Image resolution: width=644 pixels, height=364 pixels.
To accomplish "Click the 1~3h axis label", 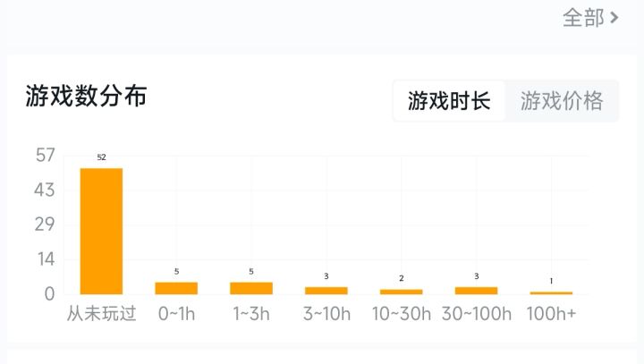I will (251, 314).
